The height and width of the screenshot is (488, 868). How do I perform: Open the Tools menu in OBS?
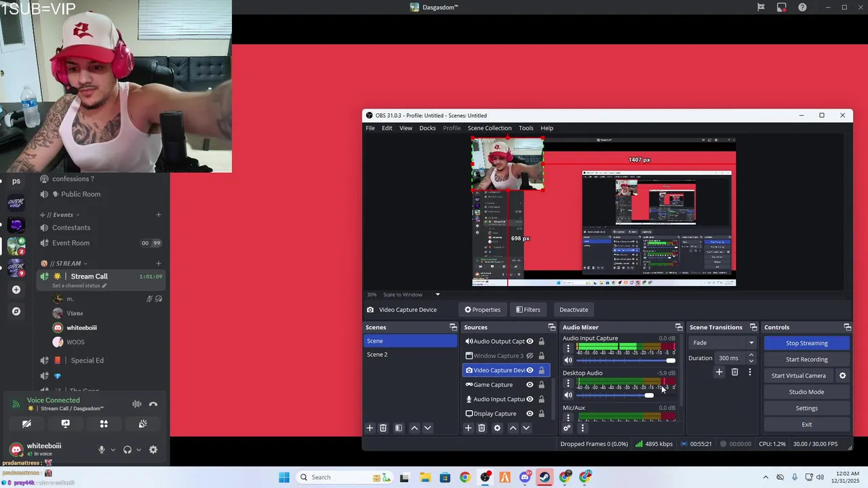(x=526, y=128)
